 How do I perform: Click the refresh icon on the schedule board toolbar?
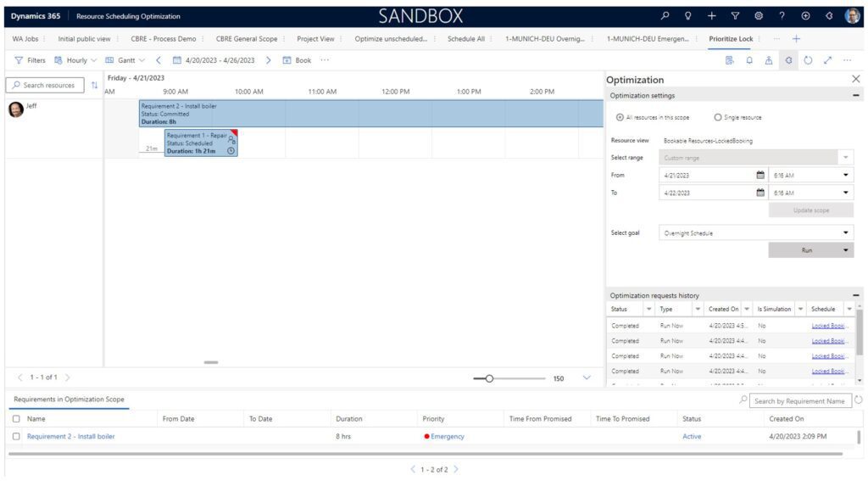808,60
